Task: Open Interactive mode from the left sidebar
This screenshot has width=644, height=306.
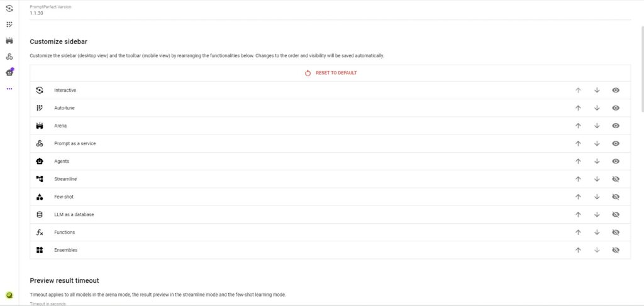Action: tap(9, 8)
